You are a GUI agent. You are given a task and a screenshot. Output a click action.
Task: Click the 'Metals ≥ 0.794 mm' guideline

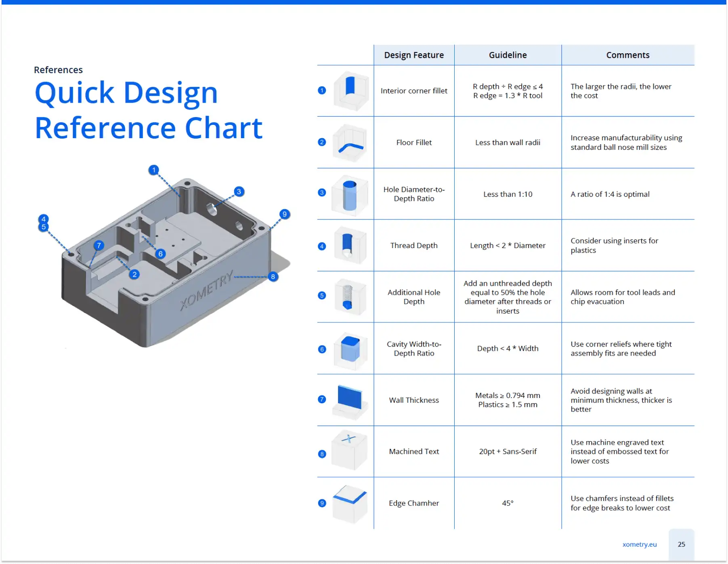pos(508,396)
